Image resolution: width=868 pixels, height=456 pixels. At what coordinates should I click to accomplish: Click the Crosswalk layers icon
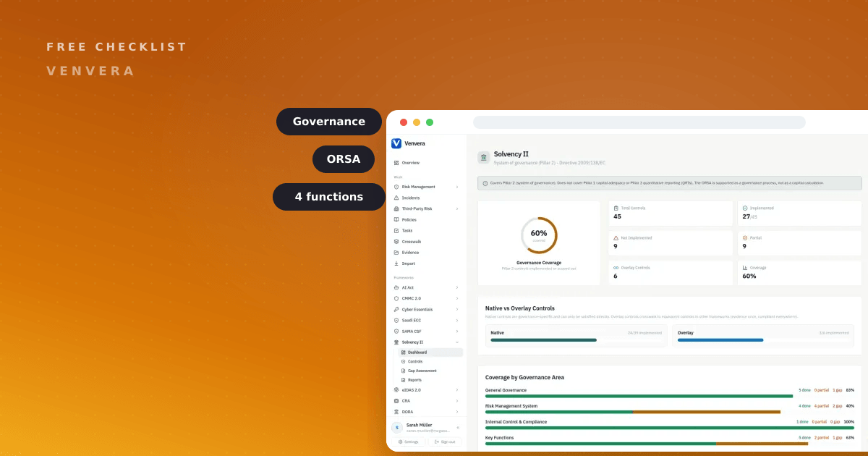(396, 242)
